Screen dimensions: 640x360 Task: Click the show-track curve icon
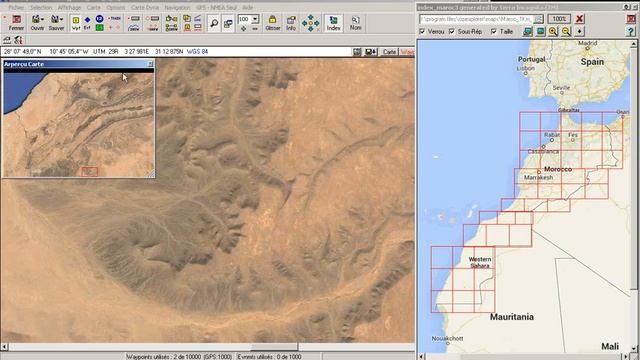(x=134, y=27)
